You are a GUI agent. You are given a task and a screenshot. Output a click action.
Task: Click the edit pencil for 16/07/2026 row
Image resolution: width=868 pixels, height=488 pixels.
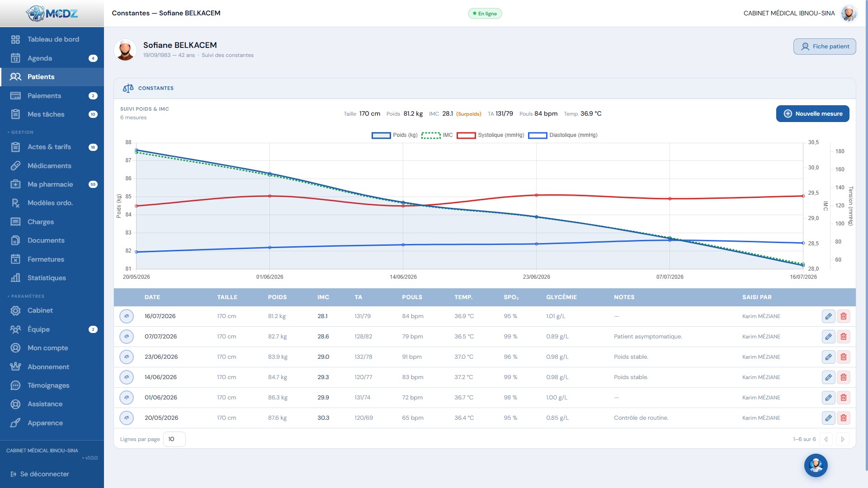click(828, 316)
